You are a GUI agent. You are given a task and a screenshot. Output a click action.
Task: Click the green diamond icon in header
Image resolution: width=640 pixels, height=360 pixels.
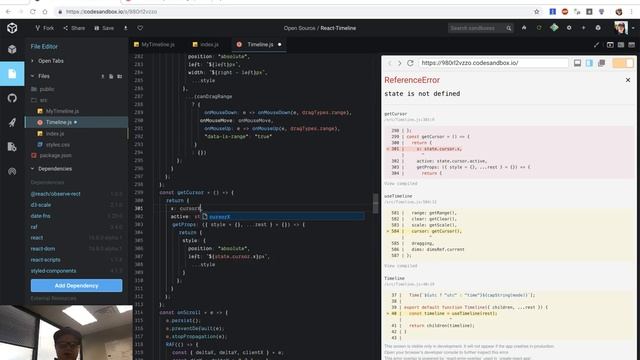pos(554,28)
